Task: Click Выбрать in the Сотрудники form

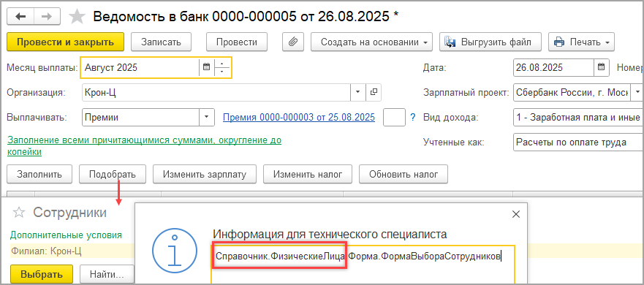Action: pos(42,274)
